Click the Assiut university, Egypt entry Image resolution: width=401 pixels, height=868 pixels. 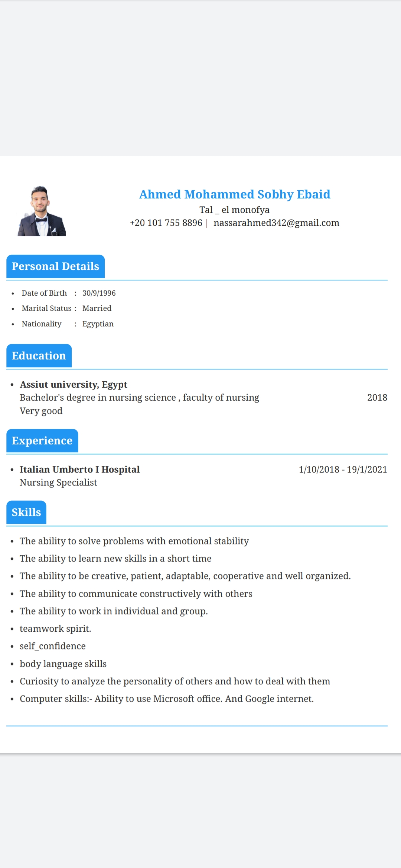point(74,384)
